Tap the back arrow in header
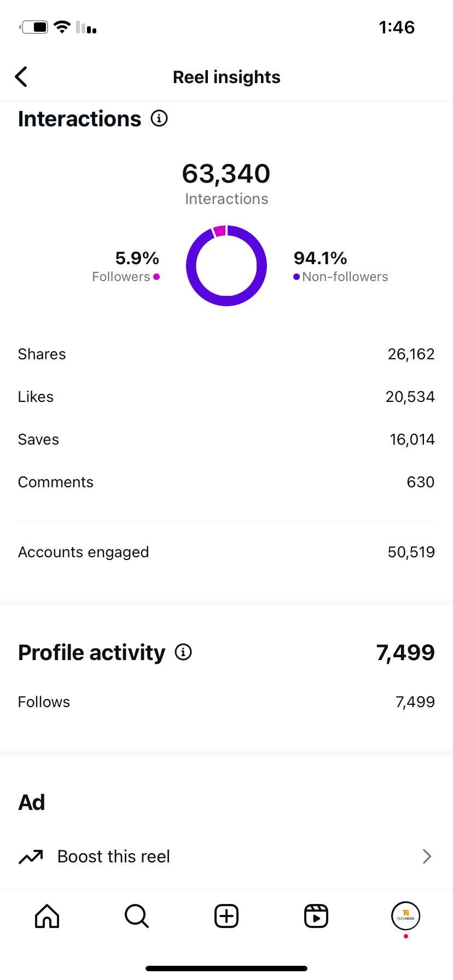The image size is (453, 980). click(21, 77)
